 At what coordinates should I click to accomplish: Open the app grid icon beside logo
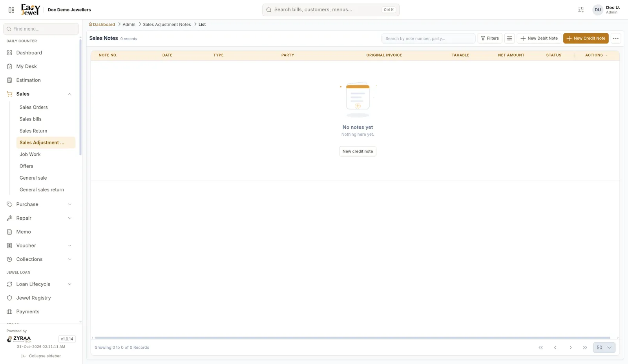click(x=11, y=10)
